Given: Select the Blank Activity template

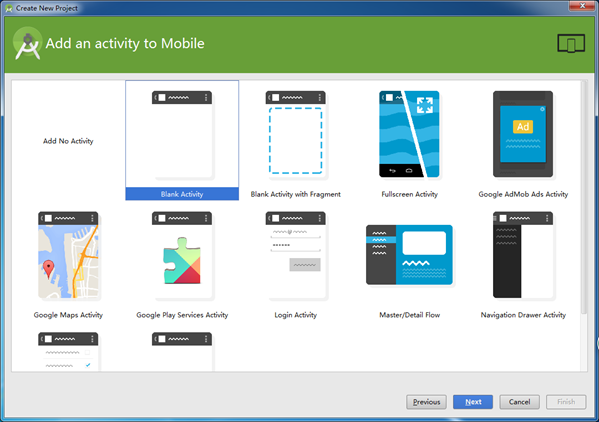Looking at the screenshot, I should (182, 140).
